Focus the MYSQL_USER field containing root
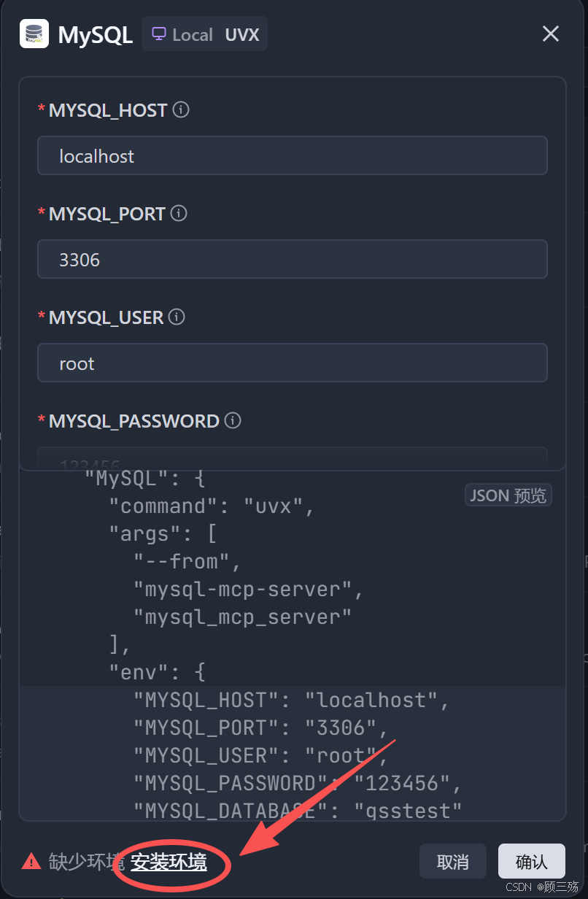588x899 pixels. click(x=293, y=363)
